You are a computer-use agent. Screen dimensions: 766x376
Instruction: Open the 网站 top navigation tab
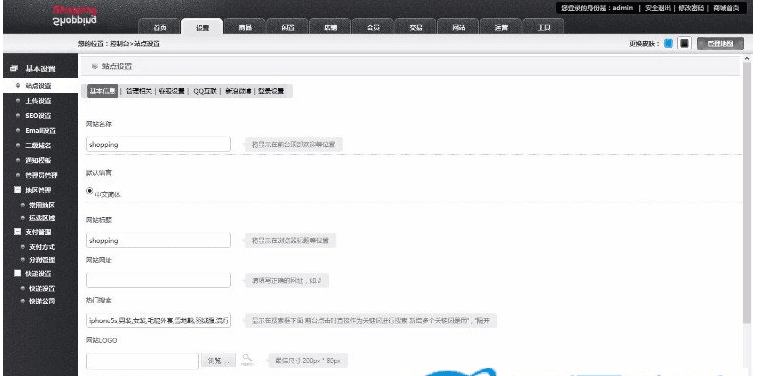coord(459,27)
